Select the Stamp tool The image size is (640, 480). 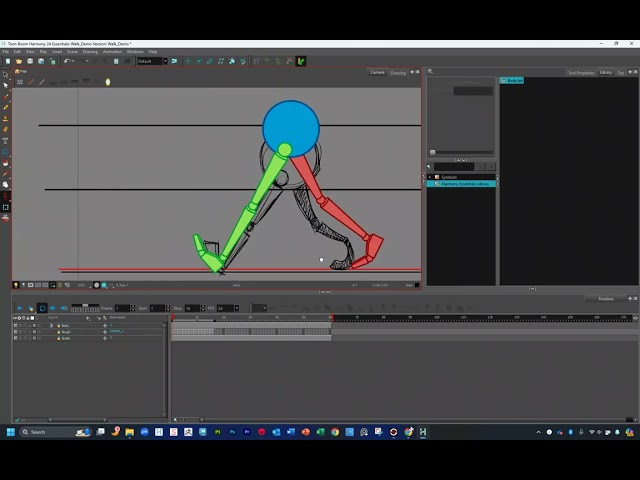click(x=5, y=118)
